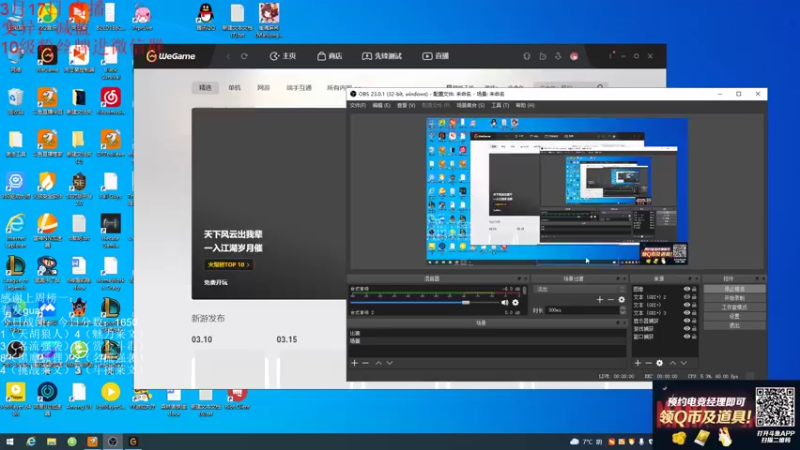Image resolution: width=800 pixels, height=450 pixels.
Task: Remove selected source with minus
Action: 648,363
